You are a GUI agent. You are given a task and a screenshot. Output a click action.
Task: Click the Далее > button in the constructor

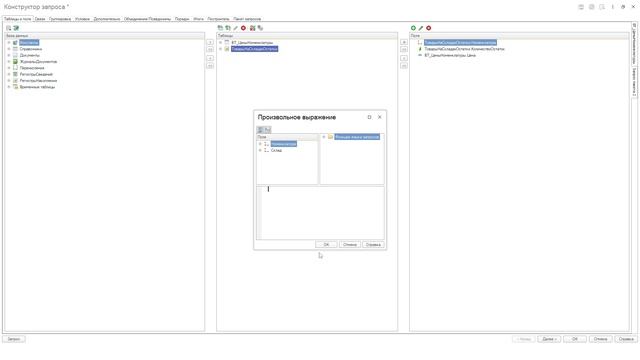[549, 339]
